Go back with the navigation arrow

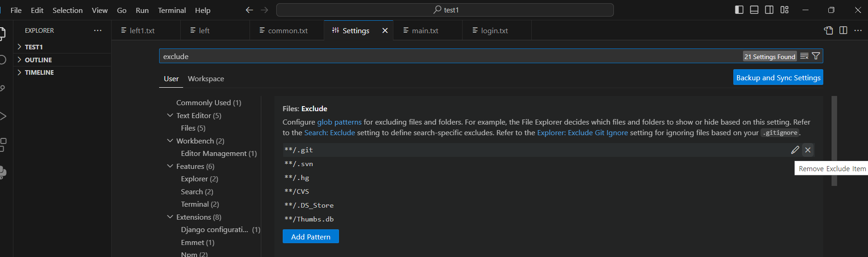pos(250,10)
